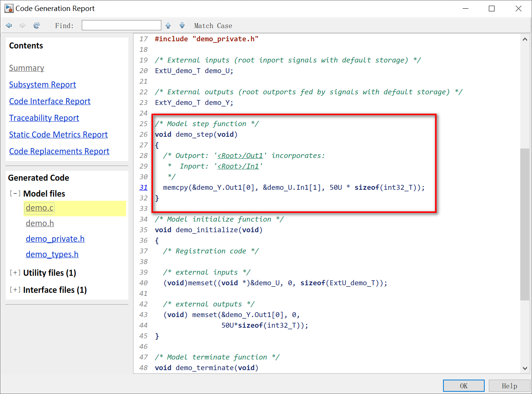This screenshot has width=532, height=394.
Task: Open the Static Code Metrics Report
Action: click(58, 135)
